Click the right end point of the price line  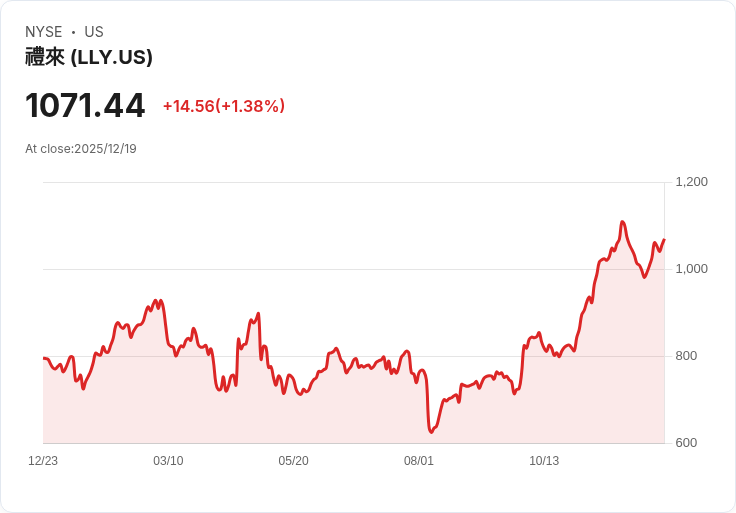click(x=664, y=240)
